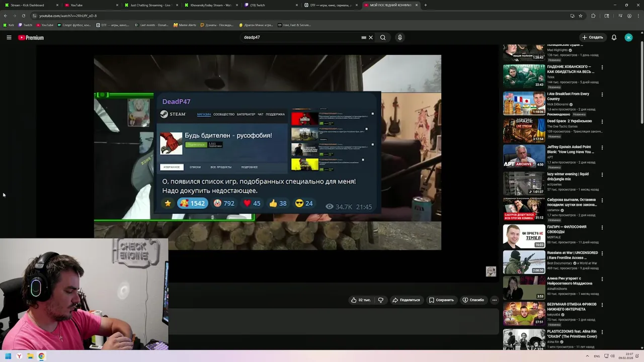The image size is (644, 362).
Task: Open menu for БЕЗУМНАЯ ОТМЕНА ФРИКОВ video
Action: point(602,305)
